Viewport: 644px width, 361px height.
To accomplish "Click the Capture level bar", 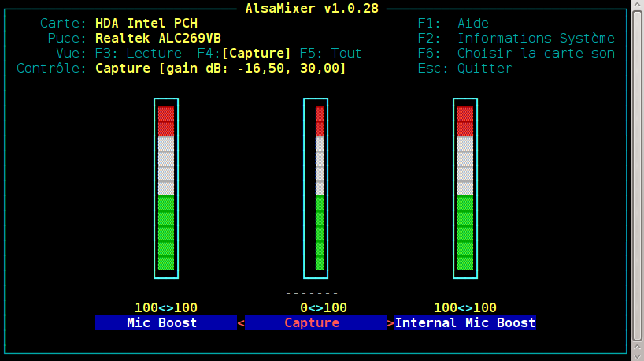I will point(316,188).
